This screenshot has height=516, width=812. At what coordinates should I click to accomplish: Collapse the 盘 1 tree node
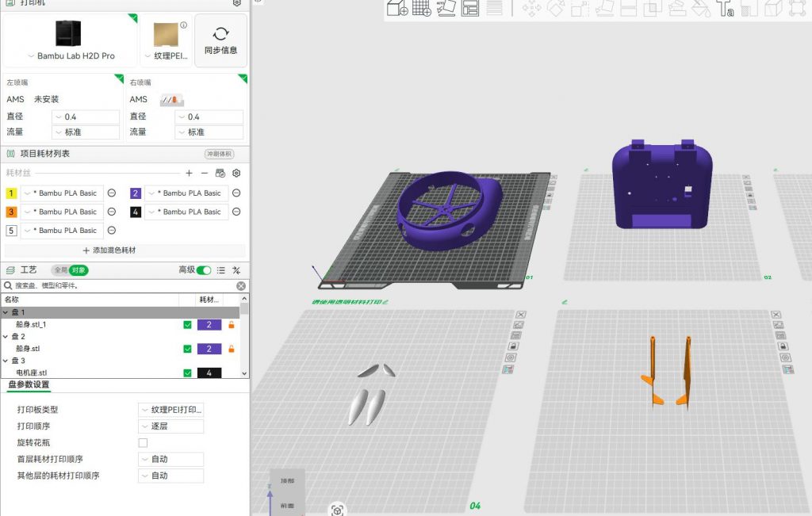(x=6, y=312)
